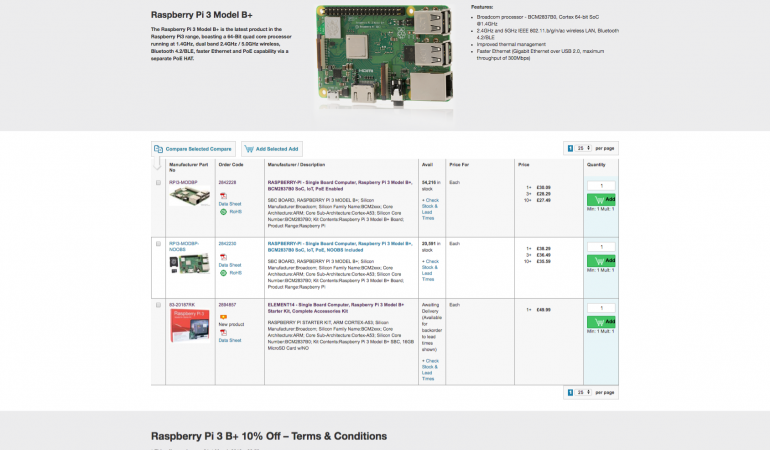Check Stock & Lead Times for starter kit
The width and height of the screenshot is (770, 450).
[x=430, y=370]
